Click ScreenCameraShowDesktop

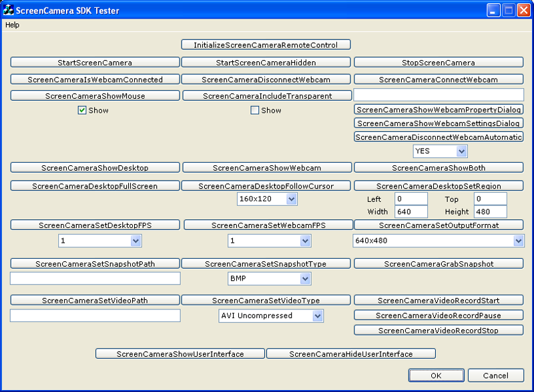[x=94, y=167]
